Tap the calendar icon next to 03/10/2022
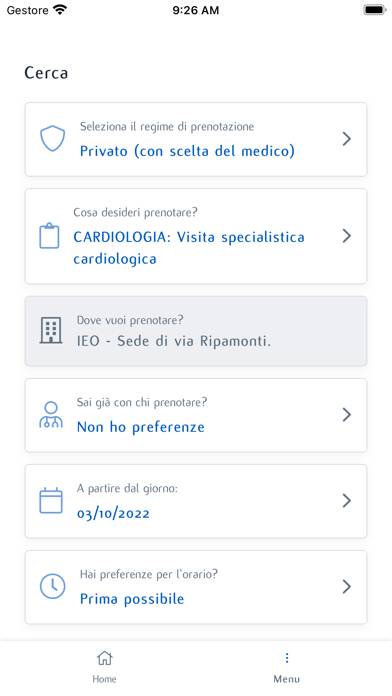392x696 pixels. click(51, 501)
